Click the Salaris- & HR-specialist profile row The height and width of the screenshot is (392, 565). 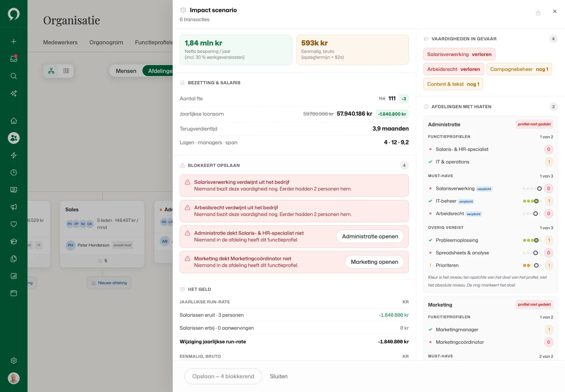[490, 149]
